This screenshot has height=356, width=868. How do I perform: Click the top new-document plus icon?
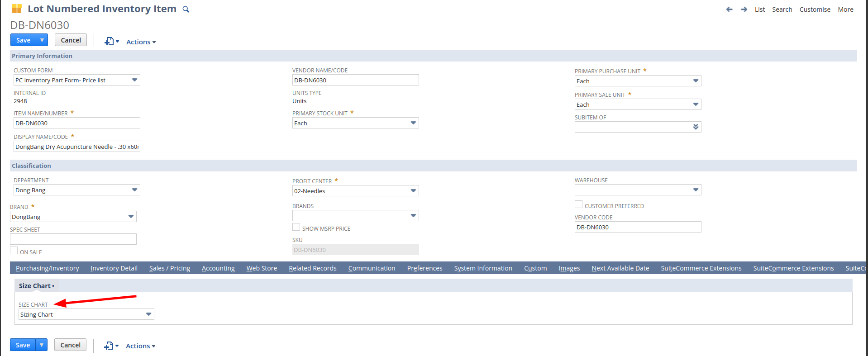(109, 42)
